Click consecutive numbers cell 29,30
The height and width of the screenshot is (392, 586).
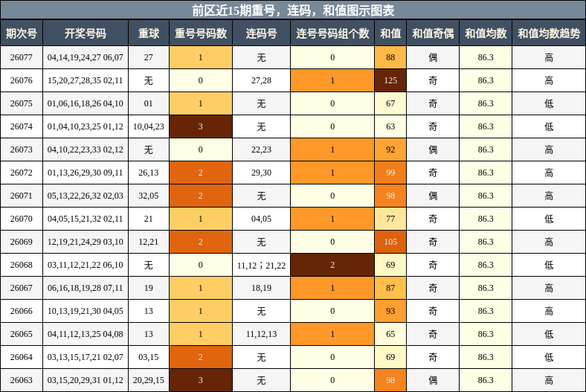coord(261,173)
